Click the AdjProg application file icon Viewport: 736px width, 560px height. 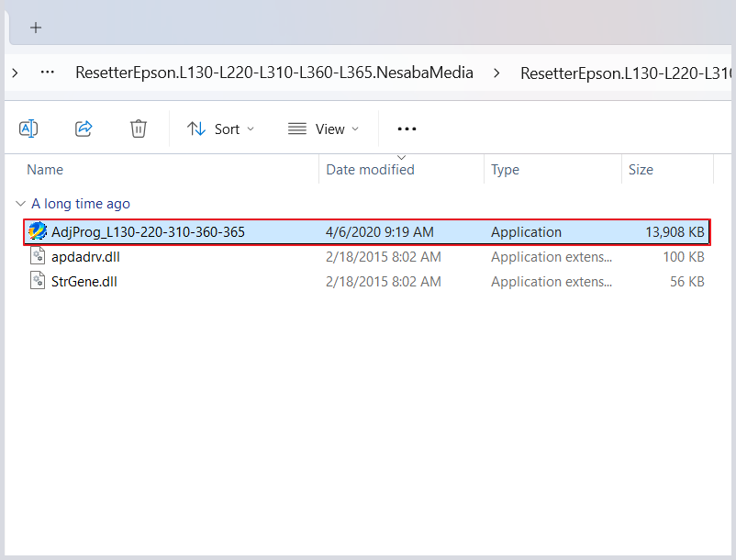point(38,231)
